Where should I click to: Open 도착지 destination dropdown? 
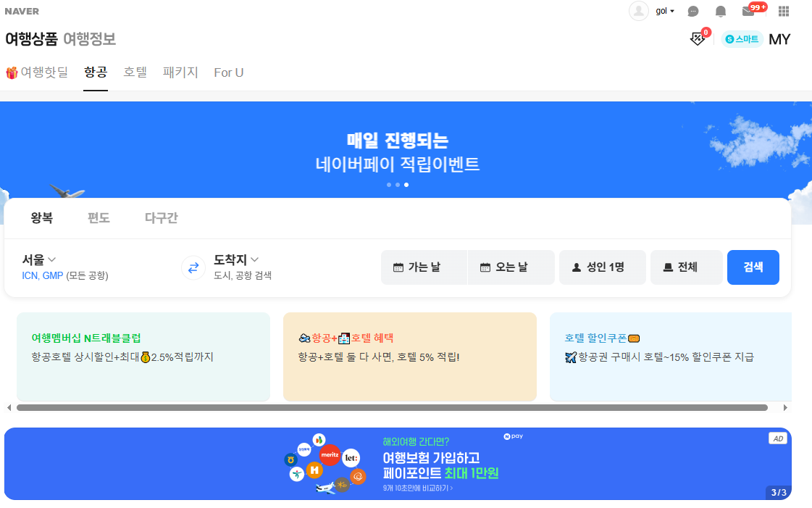(236, 259)
